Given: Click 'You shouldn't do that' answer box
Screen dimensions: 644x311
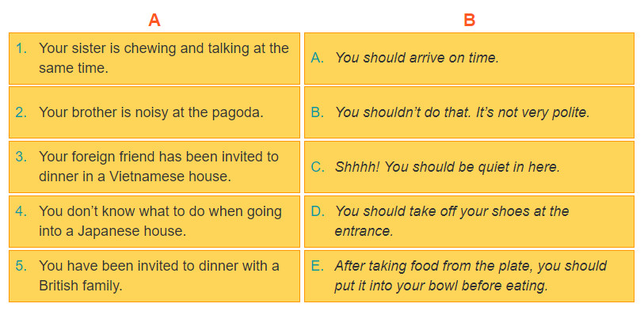Looking at the screenshot, I should coord(469,112).
